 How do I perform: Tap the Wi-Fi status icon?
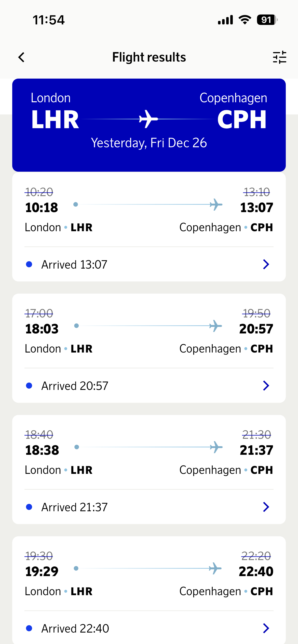point(245,20)
